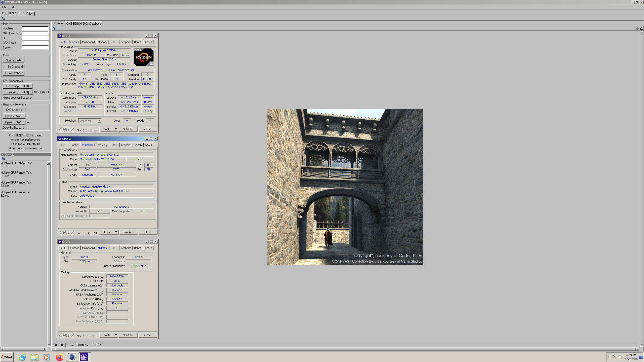Image resolution: width=644 pixels, height=362 pixels.
Task: Click the network icon in system tray
Action: click(614, 357)
